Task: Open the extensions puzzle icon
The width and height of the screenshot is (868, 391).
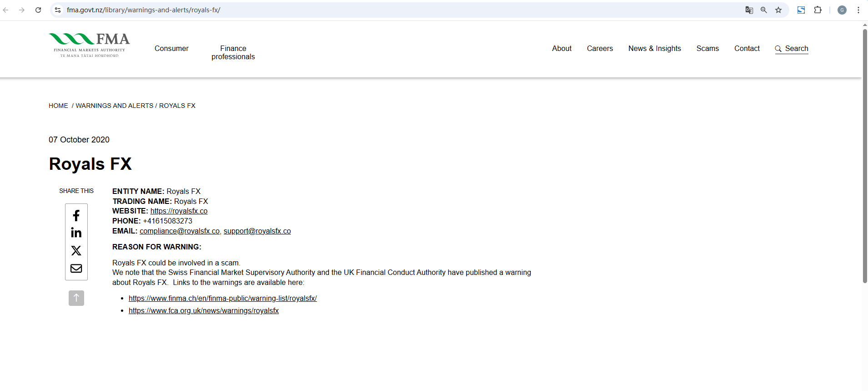Action: [x=818, y=10]
